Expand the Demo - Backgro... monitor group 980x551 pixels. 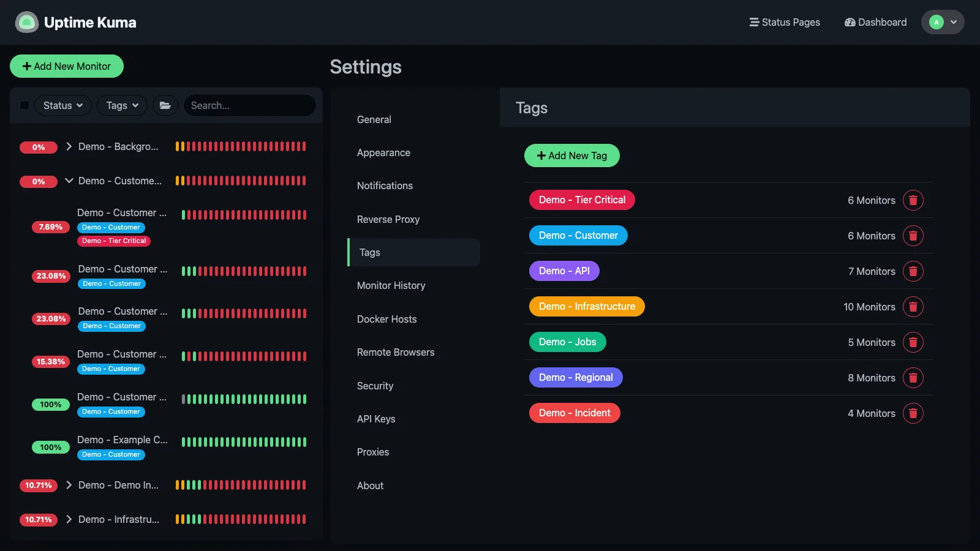(x=69, y=146)
